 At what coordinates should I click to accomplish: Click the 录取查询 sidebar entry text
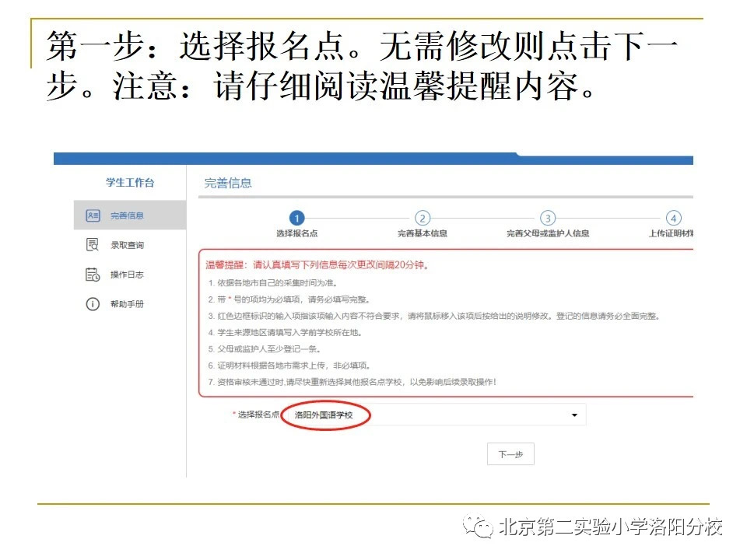point(127,245)
